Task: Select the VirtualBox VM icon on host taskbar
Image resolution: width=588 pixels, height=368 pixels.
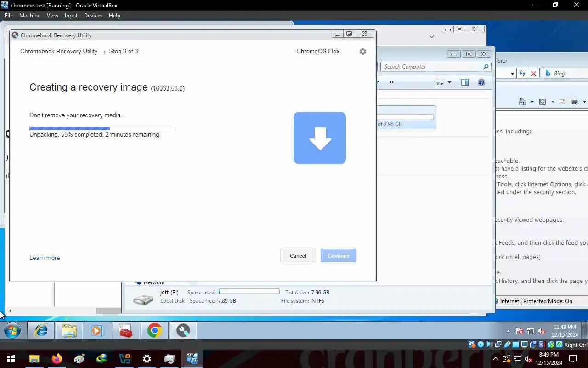Action: click(192, 359)
